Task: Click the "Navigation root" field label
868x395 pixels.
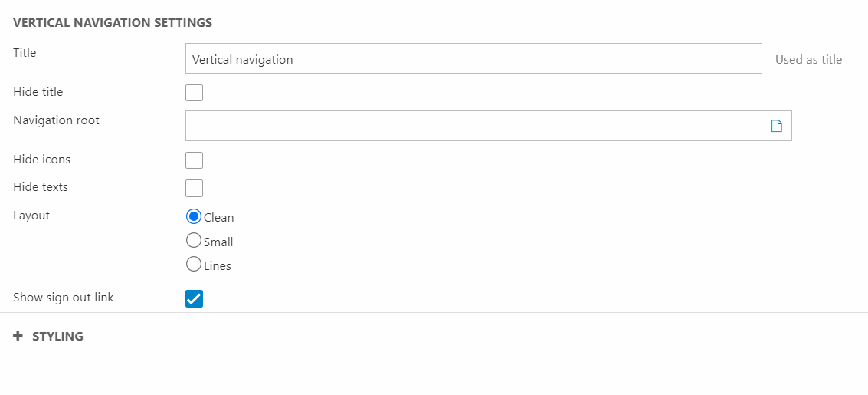Action: click(x=57, y=120)
